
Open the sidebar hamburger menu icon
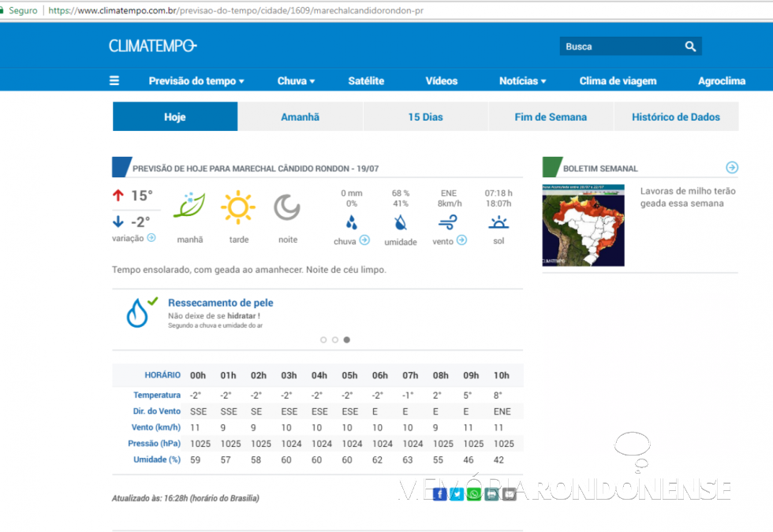[114, 80]
